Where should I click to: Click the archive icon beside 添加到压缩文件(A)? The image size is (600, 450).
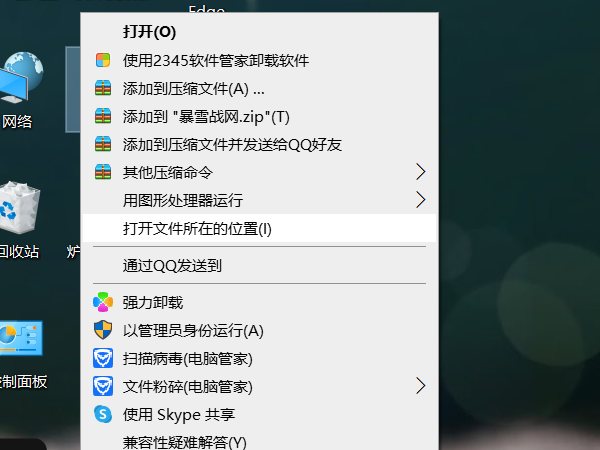[103, 88]
